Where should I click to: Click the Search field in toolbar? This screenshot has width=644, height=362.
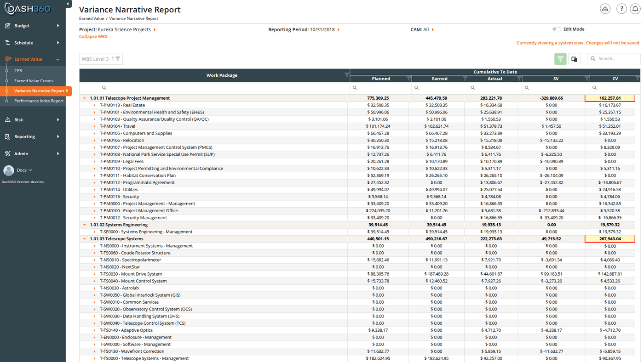pos(614,59)
